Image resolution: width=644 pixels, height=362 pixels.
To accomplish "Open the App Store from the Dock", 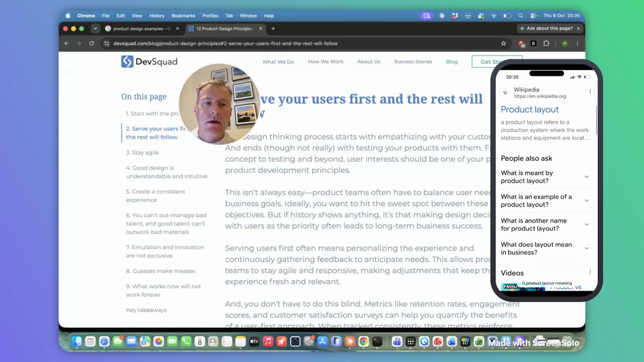I will [x=323, y=342].
